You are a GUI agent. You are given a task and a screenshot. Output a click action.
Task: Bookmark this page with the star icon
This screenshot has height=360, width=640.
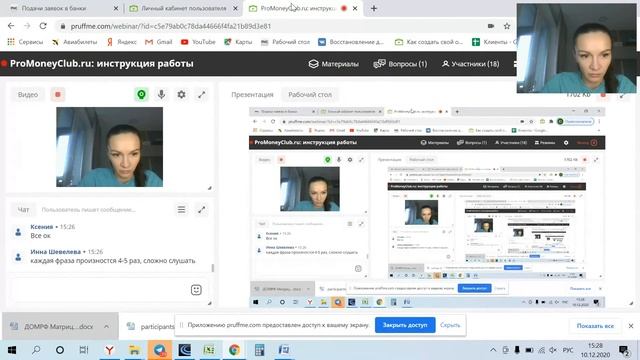tap(507, 26)
